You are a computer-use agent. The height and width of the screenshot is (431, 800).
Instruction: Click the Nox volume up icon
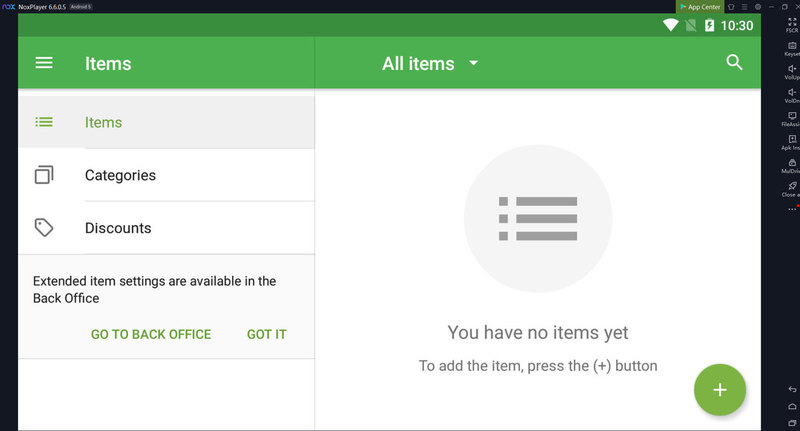click(x=792, y=69)
